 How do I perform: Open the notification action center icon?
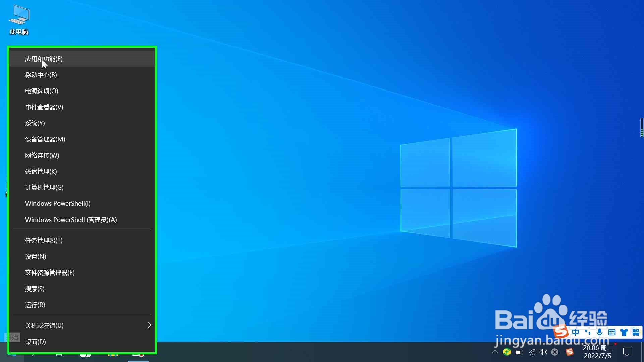(x=627, y=352)
